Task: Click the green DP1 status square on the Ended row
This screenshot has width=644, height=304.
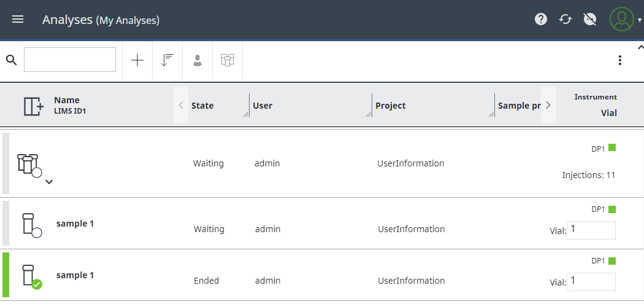Action: [x=612, y=261]
